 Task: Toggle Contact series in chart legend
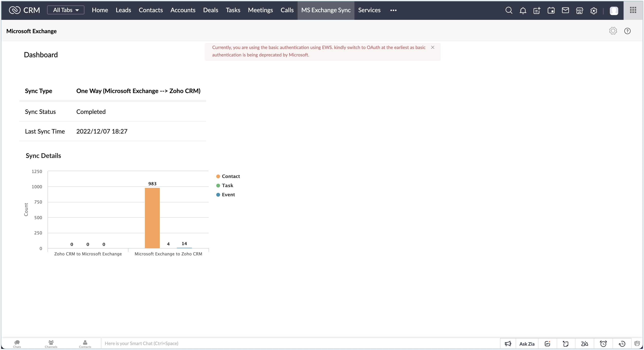coord(228,176)
